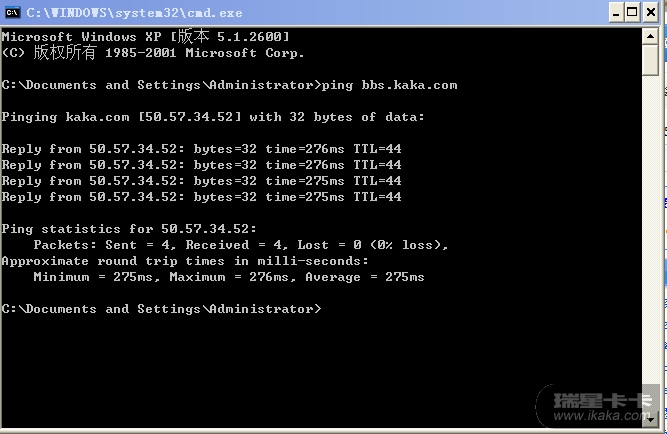
Task: Click the "Packets: Sent = 4" line
Action: [241, 245]
